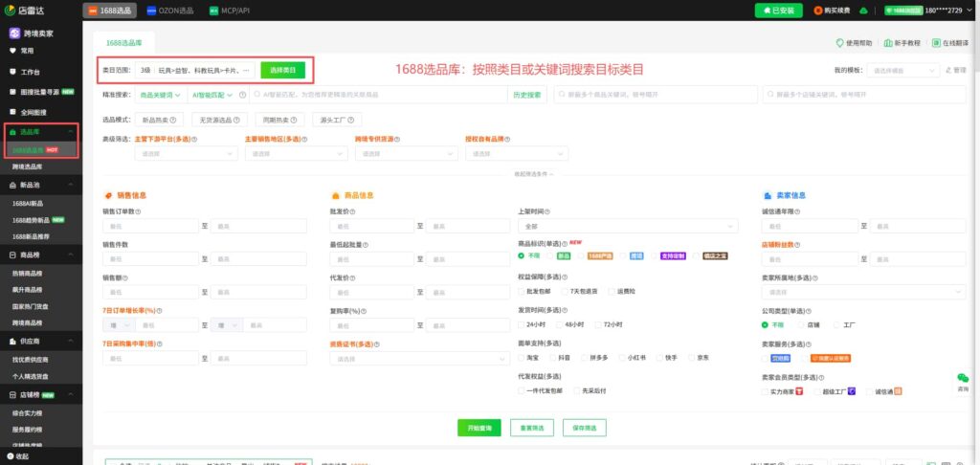Select the 工厂 company type radio
The width and height of the screenshot is (980, 465).
[836, 325]
